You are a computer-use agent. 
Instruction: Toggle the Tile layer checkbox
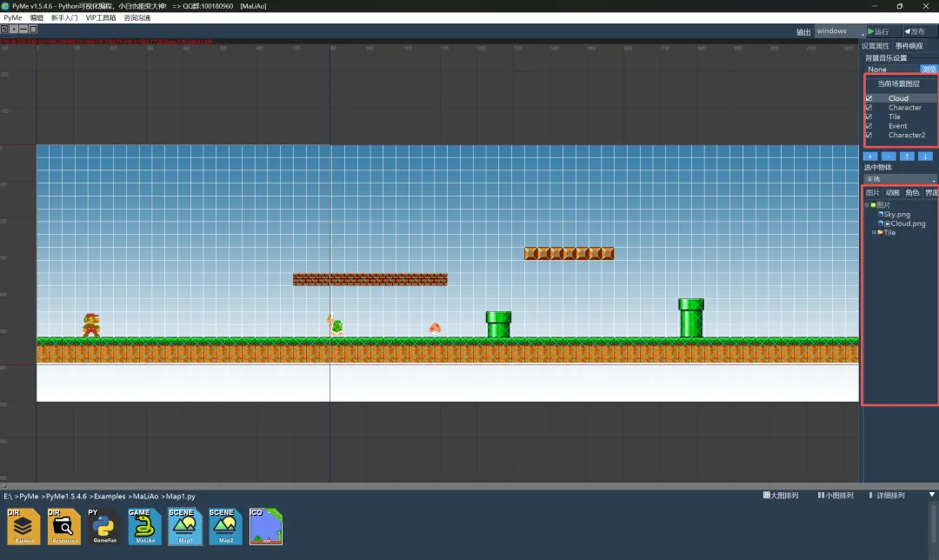(869, 117)
